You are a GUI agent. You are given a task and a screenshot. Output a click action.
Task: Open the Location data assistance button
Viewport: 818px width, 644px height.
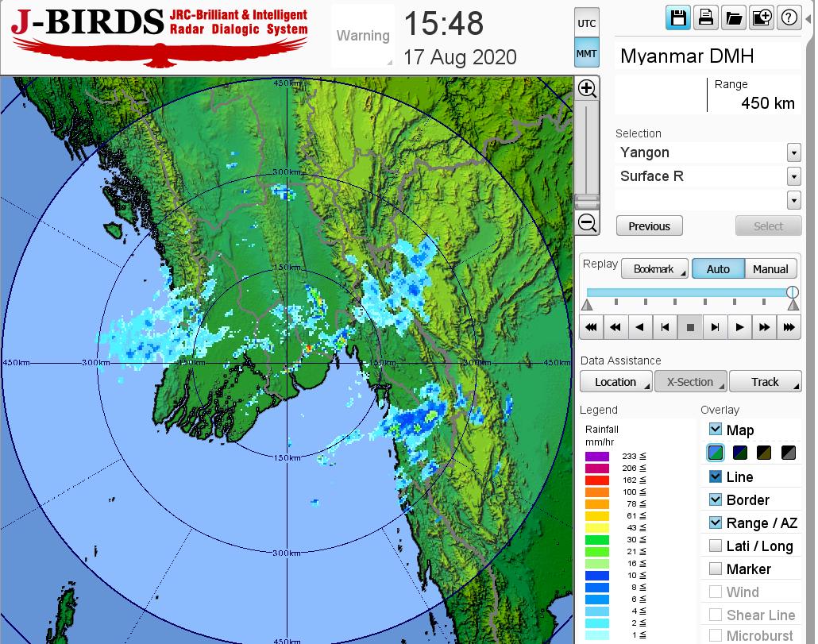(x=616, y=382)
